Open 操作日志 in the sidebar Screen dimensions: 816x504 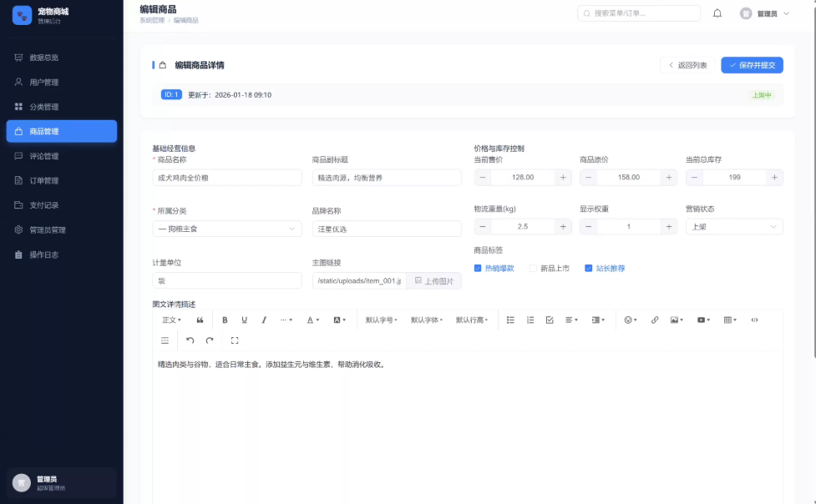click(62, 255)
